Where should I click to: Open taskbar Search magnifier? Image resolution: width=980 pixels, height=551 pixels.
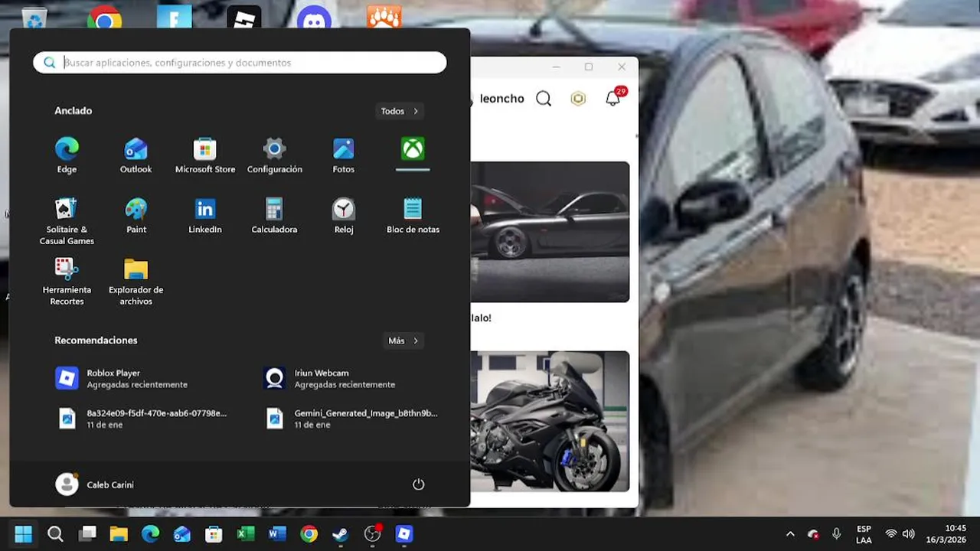click(55, 533)
